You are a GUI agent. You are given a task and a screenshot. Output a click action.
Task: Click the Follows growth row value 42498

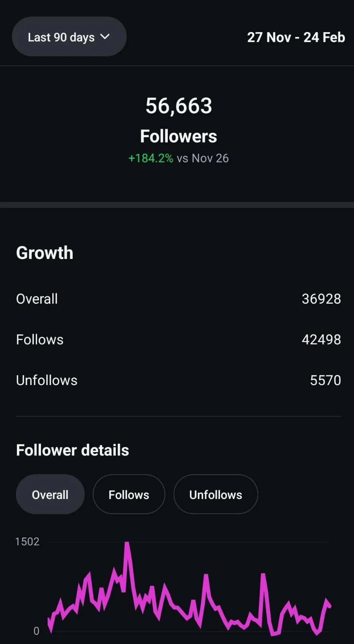point(321,340)
